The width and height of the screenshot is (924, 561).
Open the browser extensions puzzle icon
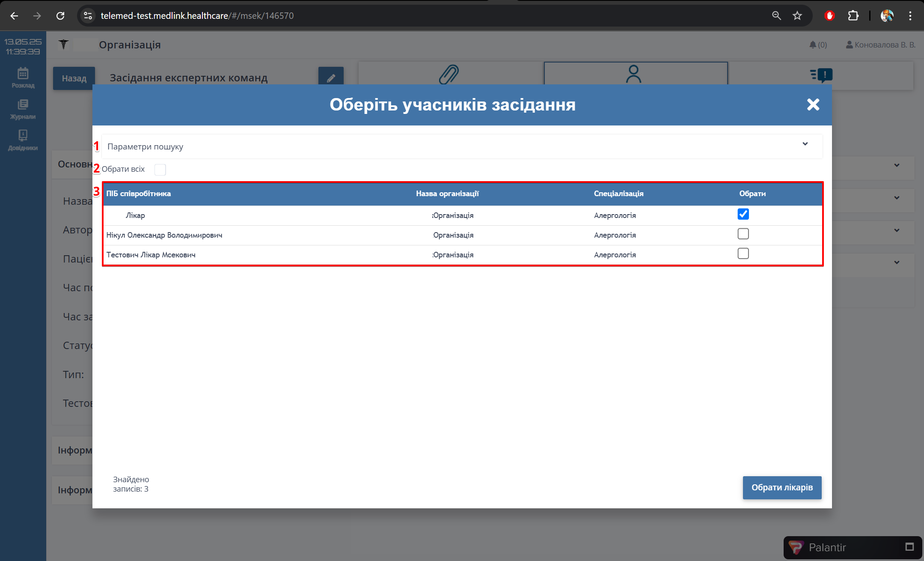pos(853,16)
